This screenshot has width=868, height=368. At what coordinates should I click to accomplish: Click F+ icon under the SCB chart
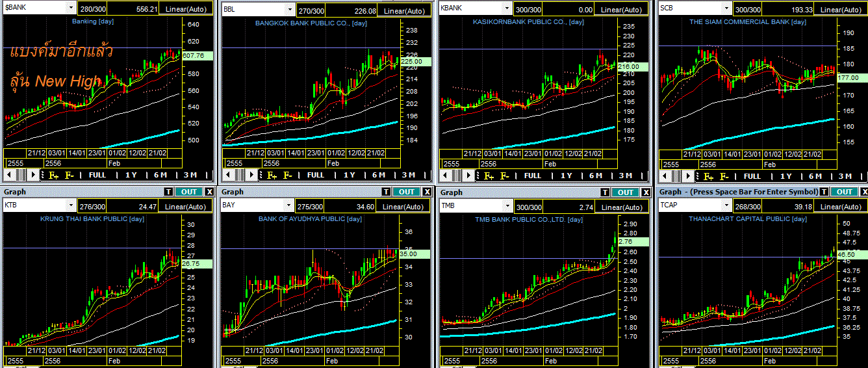click(708, 176)
